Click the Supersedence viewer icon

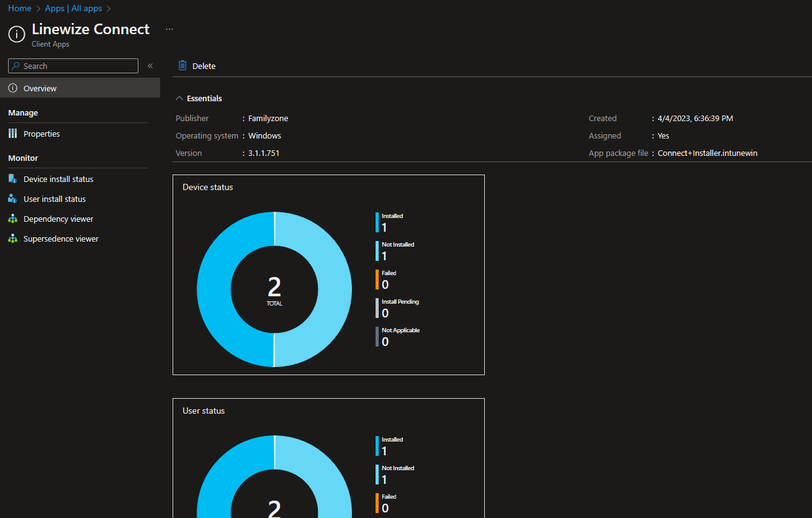click(12, 239)
